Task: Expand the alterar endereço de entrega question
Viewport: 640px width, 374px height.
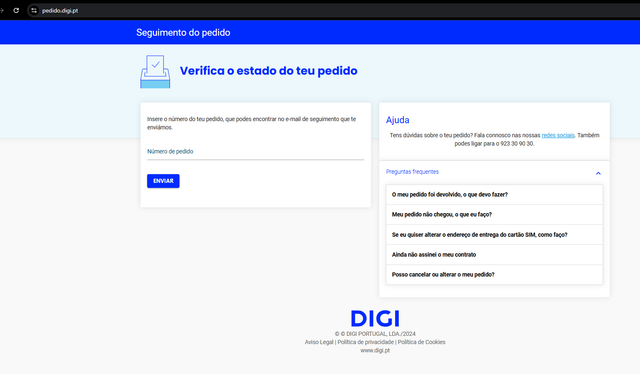Action: [494, 235]
